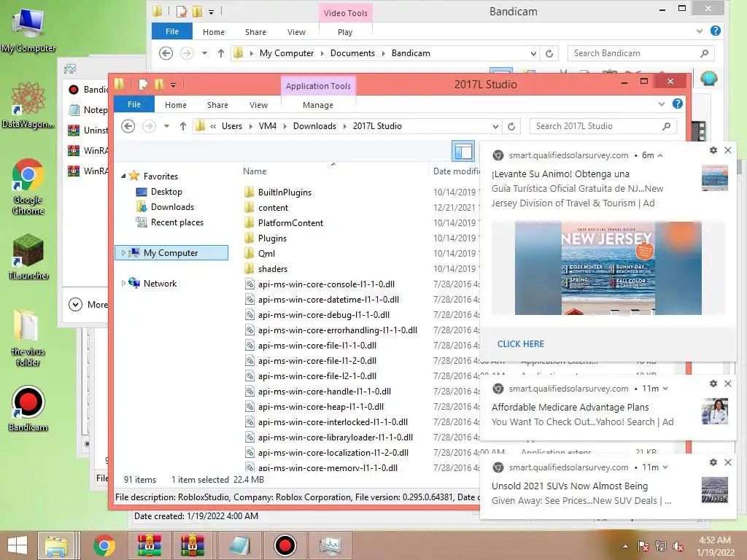Open Bandicam recorder from taskbar

285,545
